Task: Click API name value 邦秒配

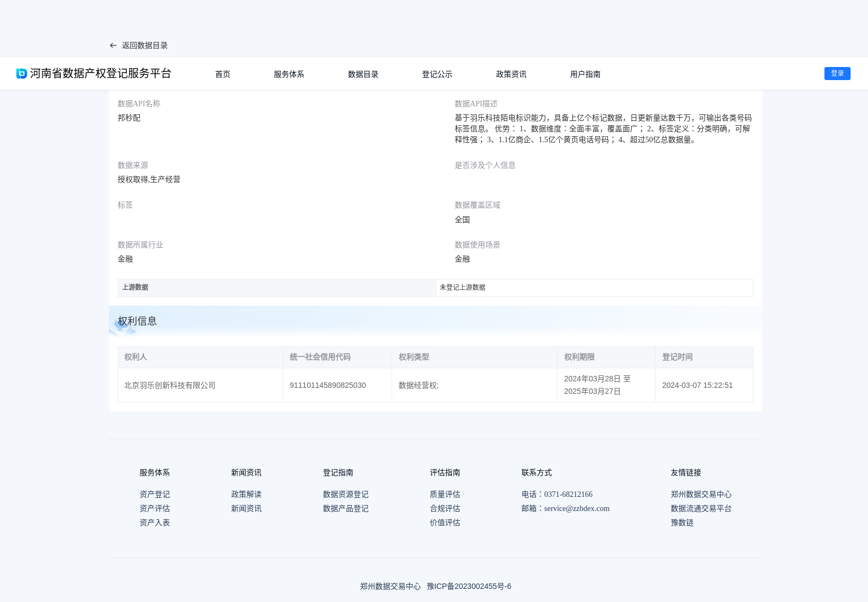Action: [x=129, y=118]
